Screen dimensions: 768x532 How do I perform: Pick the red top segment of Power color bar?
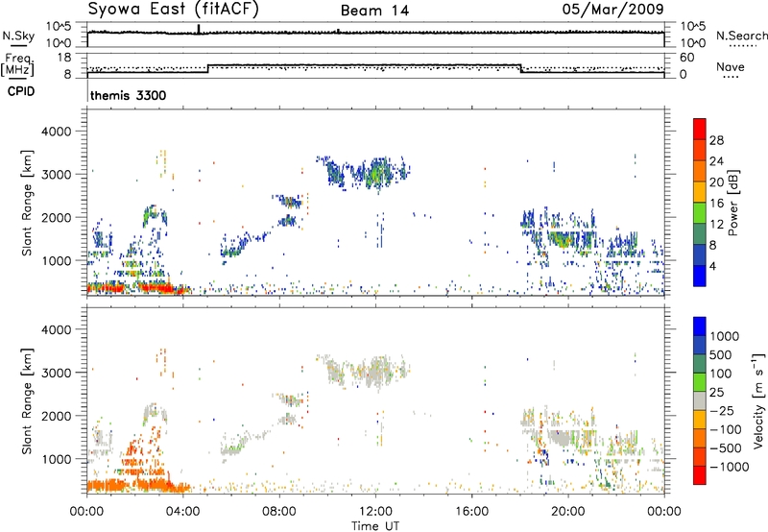[x=700, y=130]
